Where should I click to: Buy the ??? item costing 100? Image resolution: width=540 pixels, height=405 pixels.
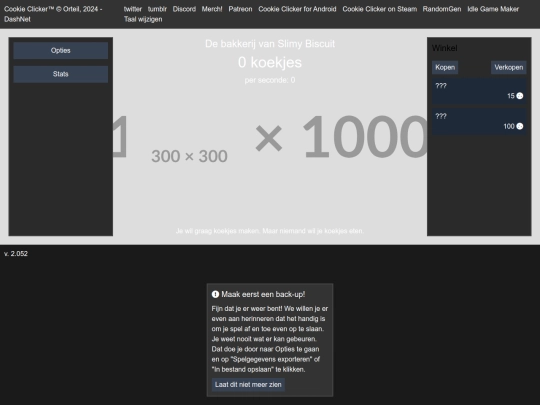(479, 121)
